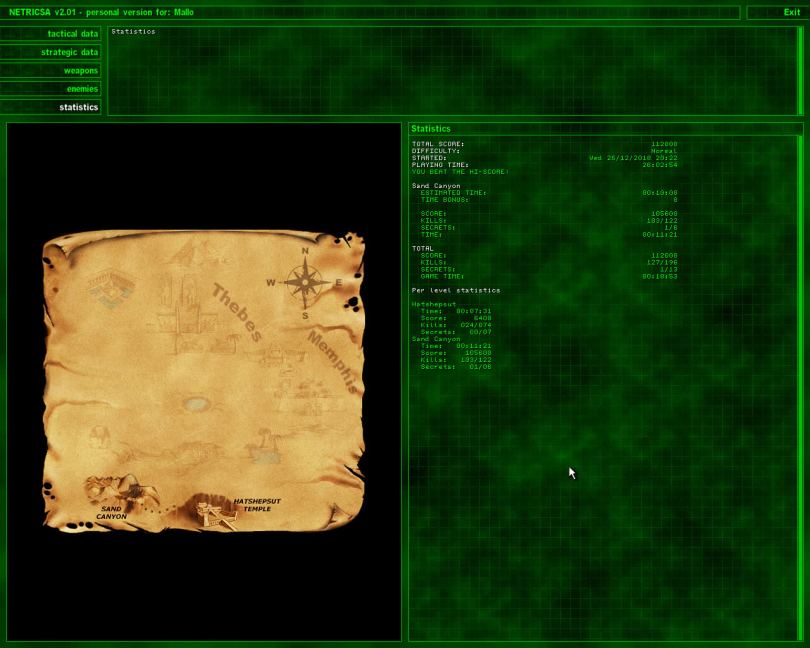
Task: Open the tactical data tab
Action: pyautogui.click(x=51, y=34)
